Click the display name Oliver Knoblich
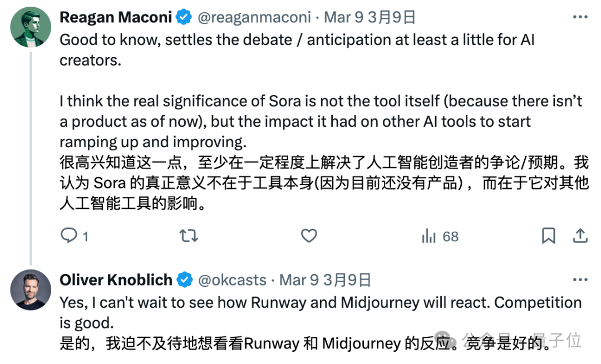Image resolution: width=601 pixels, height=364 pixels. [x=115, y=280]
